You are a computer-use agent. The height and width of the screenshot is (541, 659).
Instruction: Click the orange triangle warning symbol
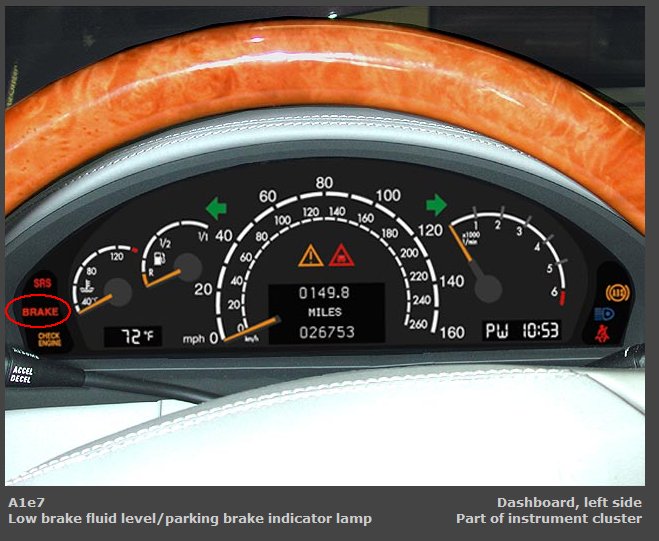309,254
